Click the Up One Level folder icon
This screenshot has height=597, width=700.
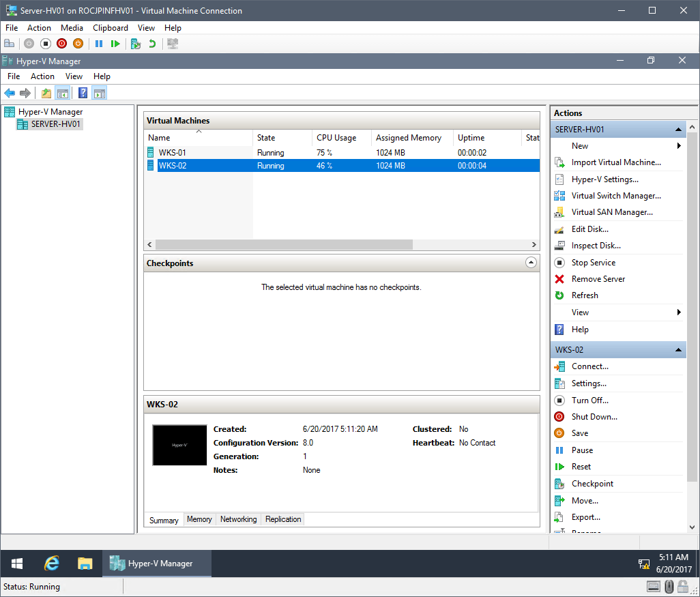(x=46, y=93)
